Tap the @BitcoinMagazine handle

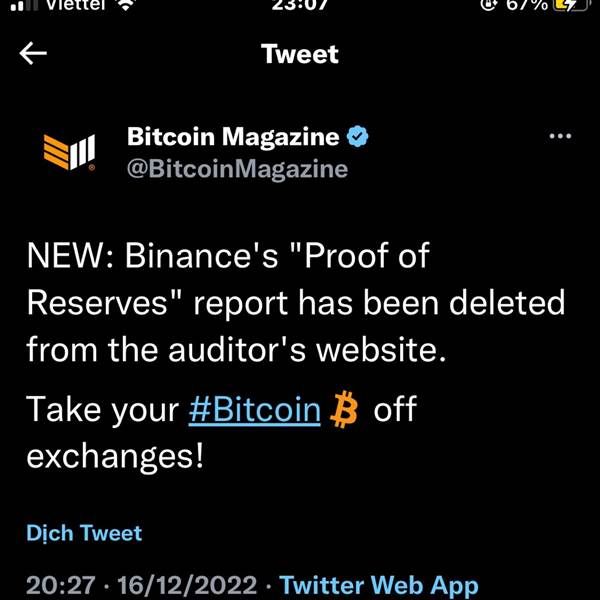tap(237, 169)
